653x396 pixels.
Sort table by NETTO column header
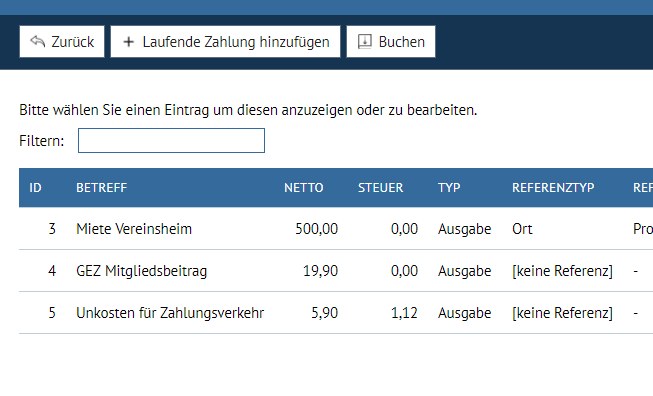tap(304, 188)
